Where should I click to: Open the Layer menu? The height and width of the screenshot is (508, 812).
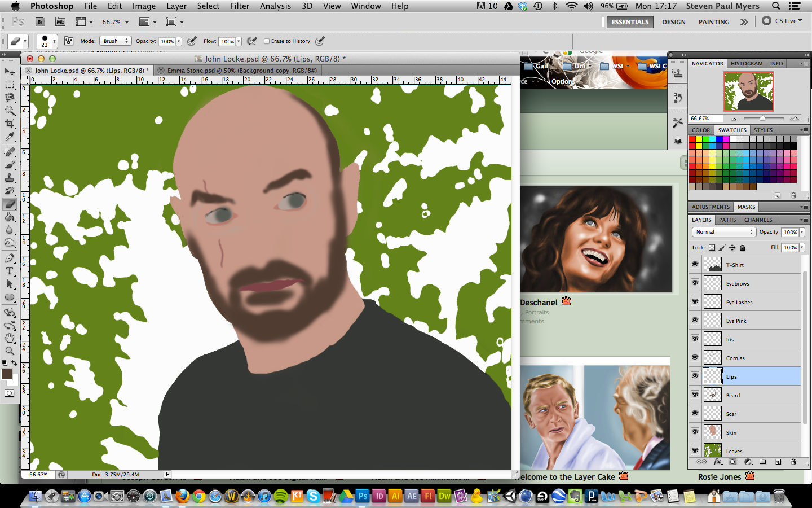pyautogui.click(x=176, y=6)
